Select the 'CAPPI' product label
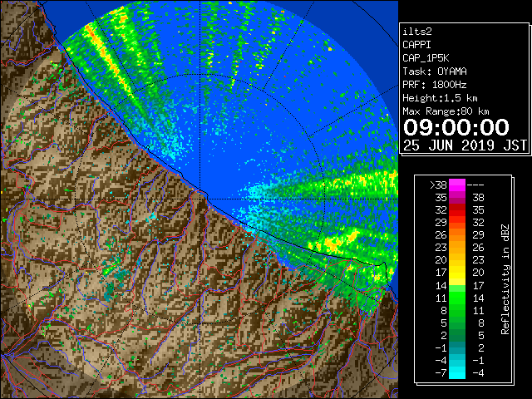Screen dimensions: 532x399 [416, 45]
